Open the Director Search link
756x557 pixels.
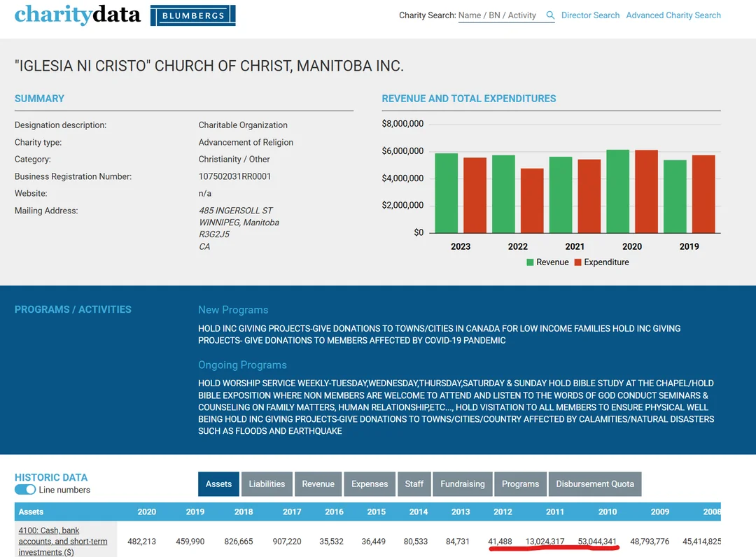pos(590,15)
